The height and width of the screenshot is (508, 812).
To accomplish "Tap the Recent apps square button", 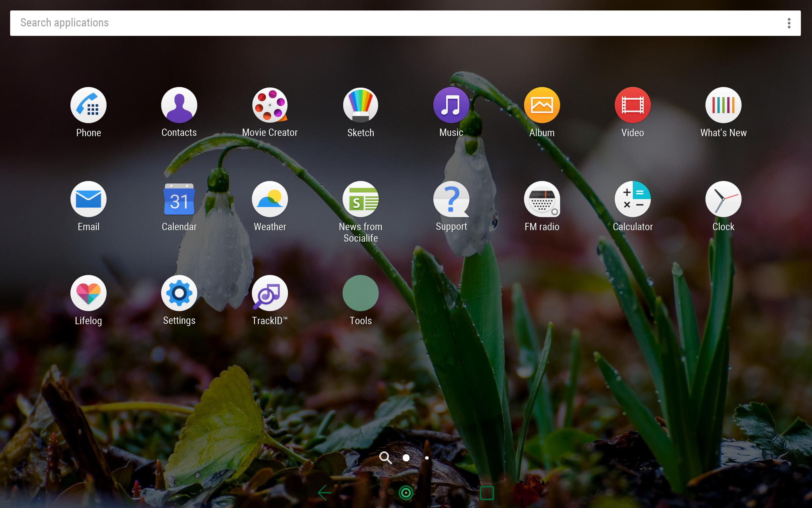I will [x=487, y=493].
